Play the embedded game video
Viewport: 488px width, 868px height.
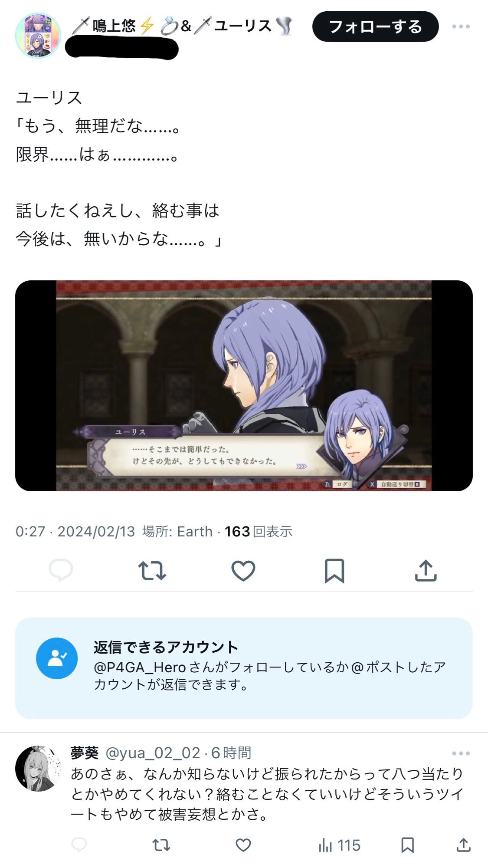[244, 386]
